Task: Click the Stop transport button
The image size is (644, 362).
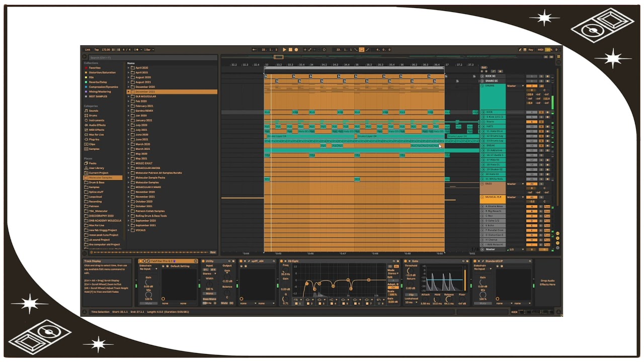Action: pyautogui.click(x=290, y=50)
